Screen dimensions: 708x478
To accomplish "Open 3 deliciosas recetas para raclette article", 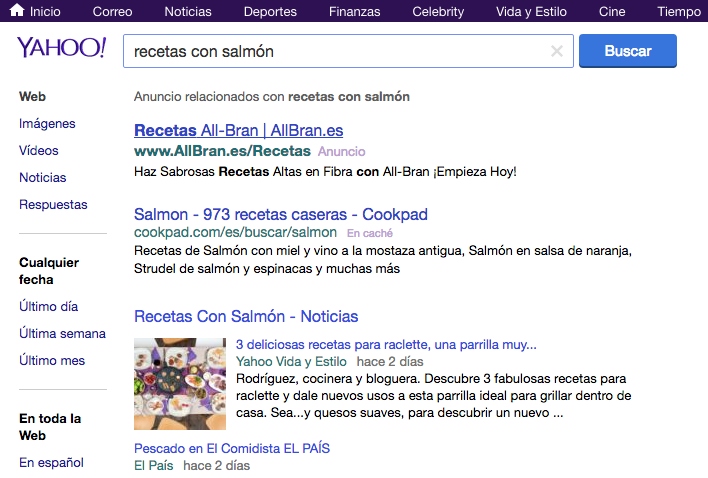I will coord(386,345).
